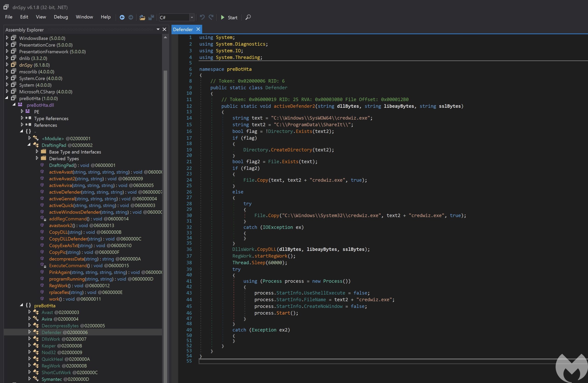Click the dnSpy assembly icon
Image resolution: width=588 pixels, height=383 pixels.
pos(14,65)
